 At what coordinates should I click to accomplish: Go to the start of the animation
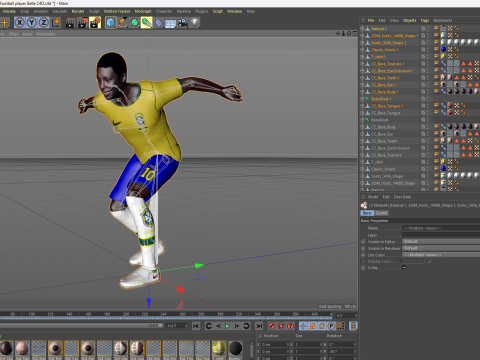tap(196, 326)
